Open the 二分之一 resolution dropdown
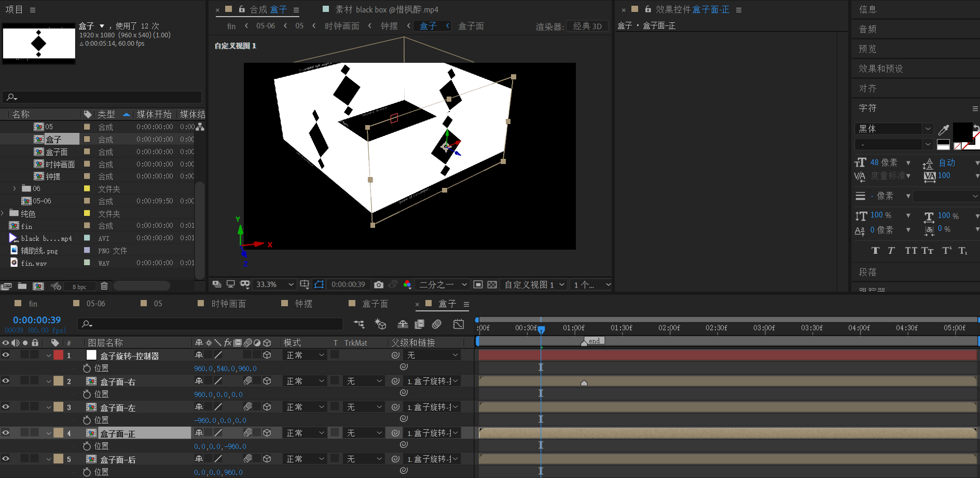The width and height of the screenshot is (980, 478). 443,284
